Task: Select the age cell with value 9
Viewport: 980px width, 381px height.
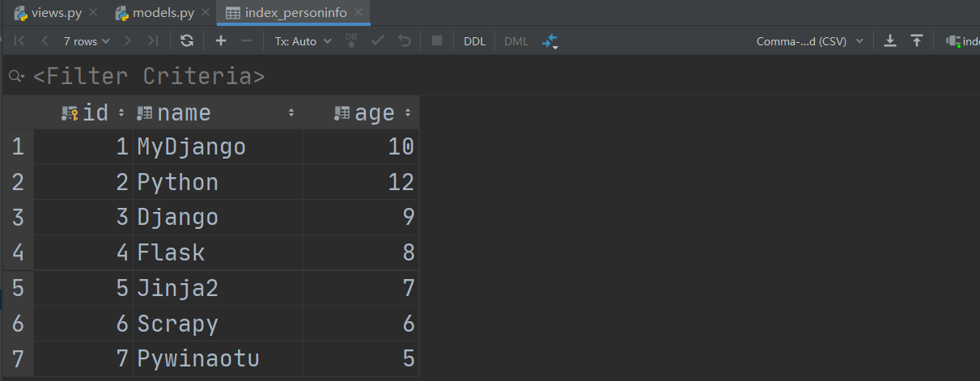Action: (x=361, y=218)
